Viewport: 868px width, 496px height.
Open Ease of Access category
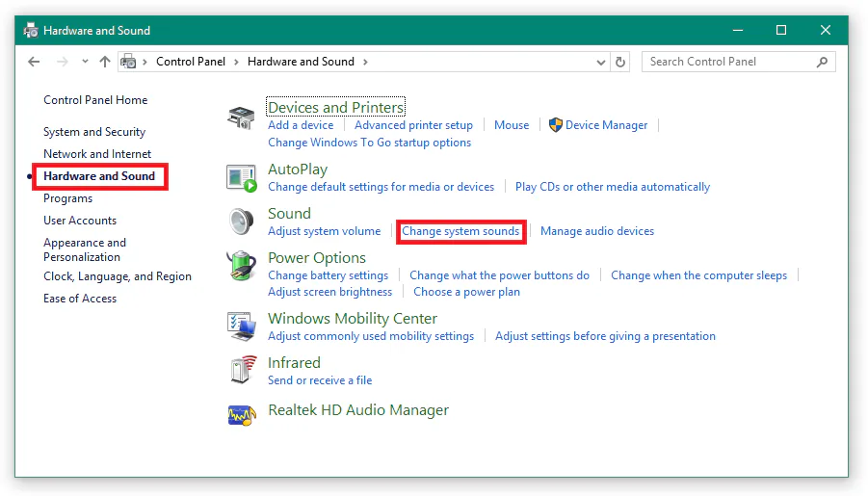pos(80,299)
